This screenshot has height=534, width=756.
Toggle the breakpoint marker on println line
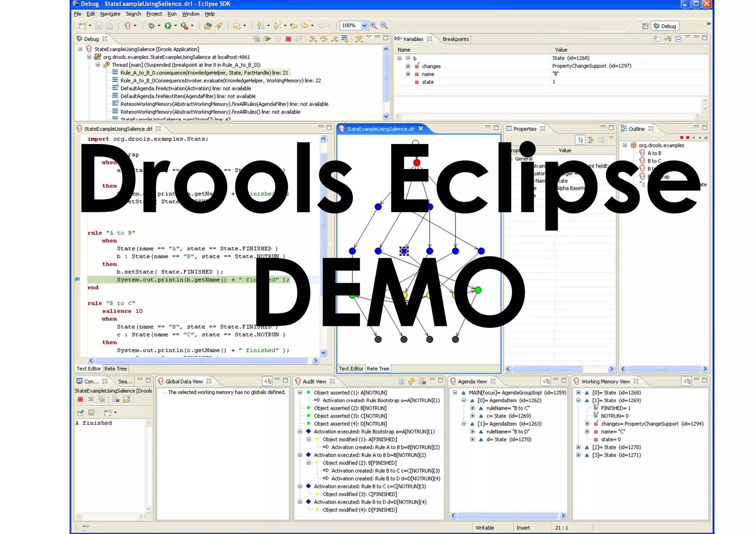78,279
